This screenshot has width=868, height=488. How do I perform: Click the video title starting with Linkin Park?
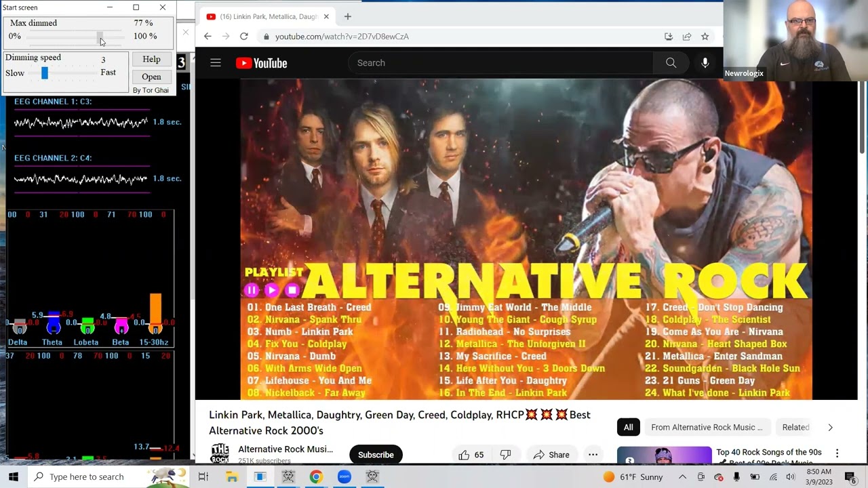pyautogui.click(x=399, y=422)
